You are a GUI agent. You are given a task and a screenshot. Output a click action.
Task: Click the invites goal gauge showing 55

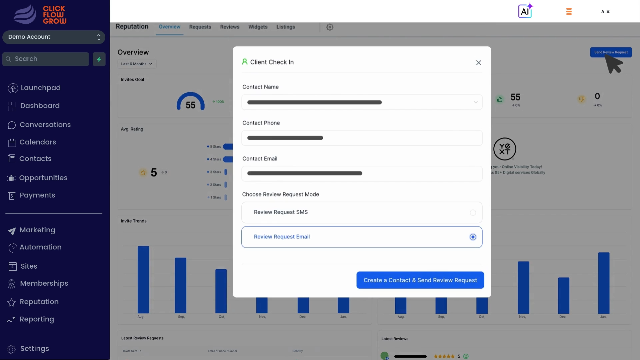click(191, 101)
